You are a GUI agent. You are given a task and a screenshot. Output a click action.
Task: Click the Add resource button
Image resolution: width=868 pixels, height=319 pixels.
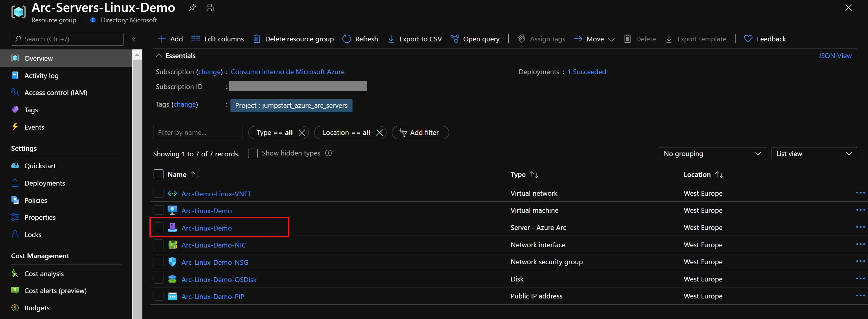(x=170, y=39)
